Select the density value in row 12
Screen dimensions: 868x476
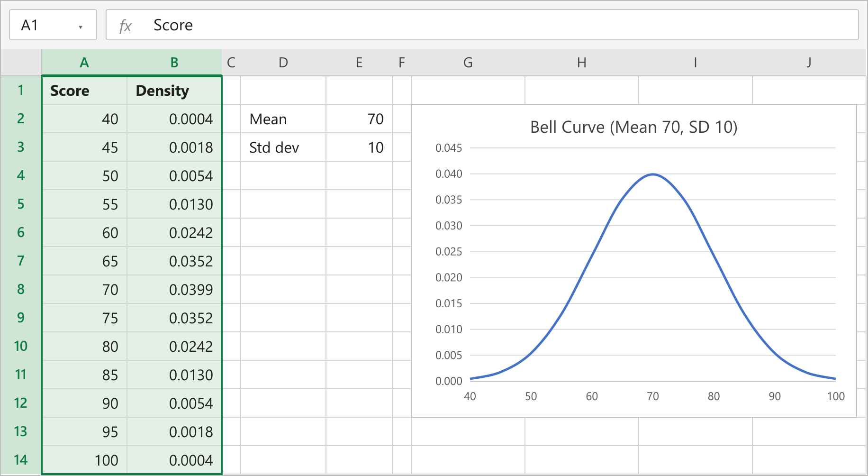click(174, 403)
